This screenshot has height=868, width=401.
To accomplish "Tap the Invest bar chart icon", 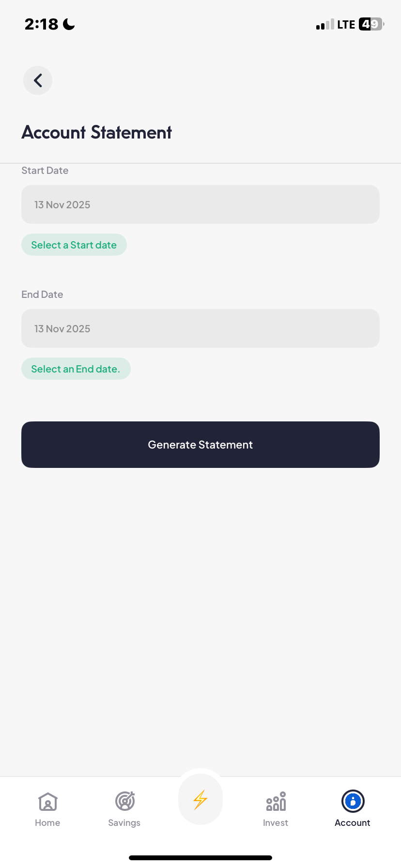I will 276,802.
